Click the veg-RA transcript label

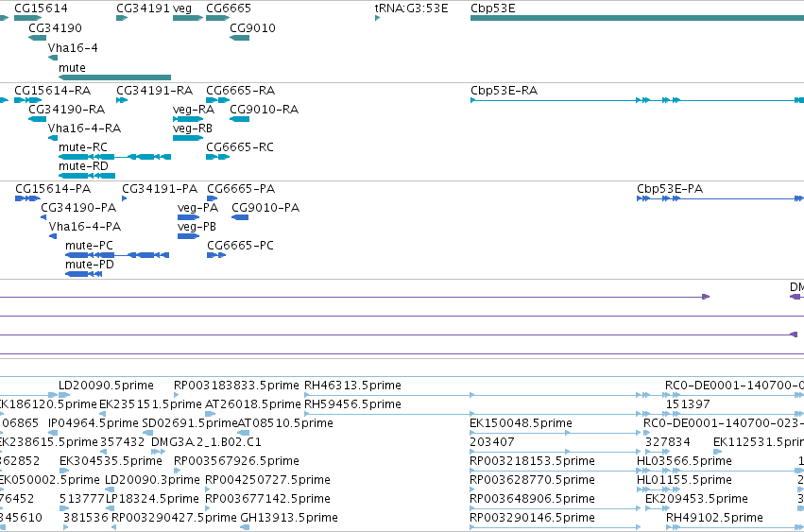[194, 110]
